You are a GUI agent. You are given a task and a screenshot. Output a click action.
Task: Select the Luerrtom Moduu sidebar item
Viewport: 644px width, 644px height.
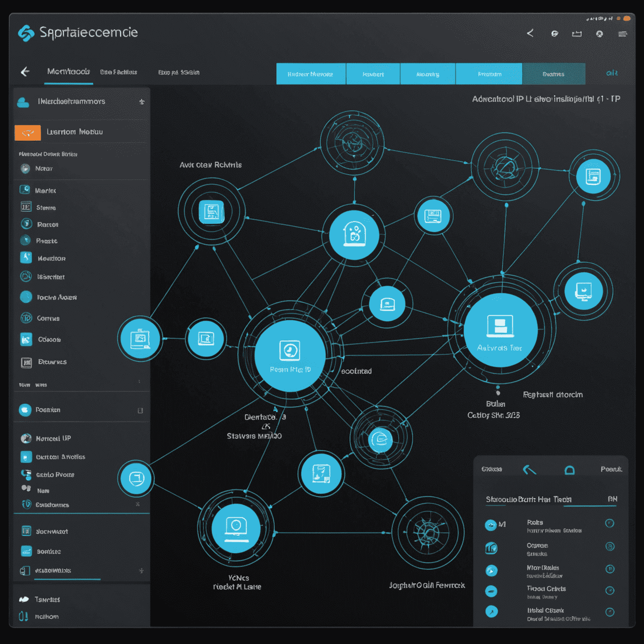[82, 132]
